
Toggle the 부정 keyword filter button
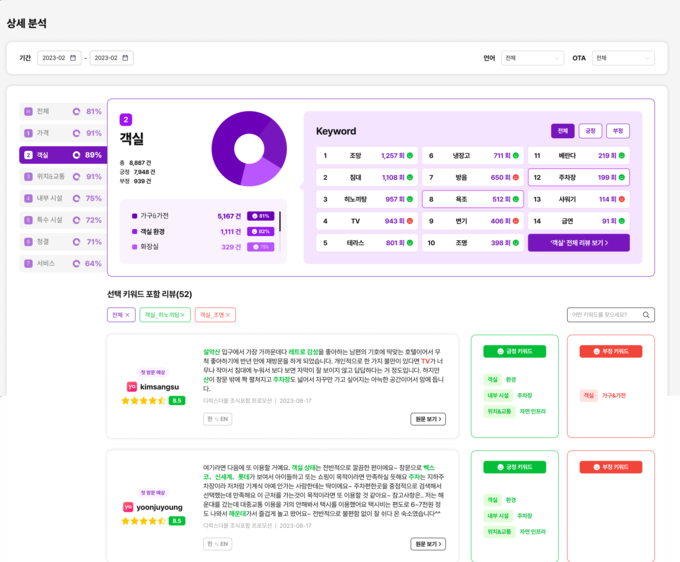click(x=618, y=131)
